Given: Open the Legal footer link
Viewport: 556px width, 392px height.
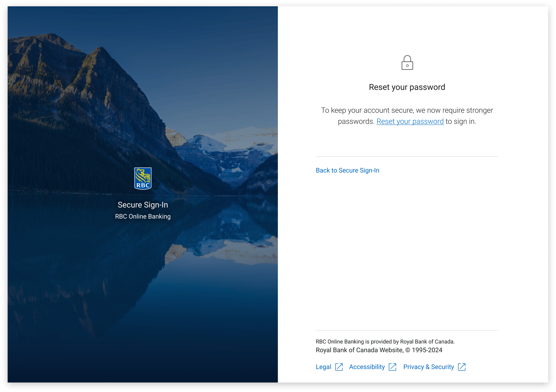Looking at the screenshot, I should [x=323, y=367].
